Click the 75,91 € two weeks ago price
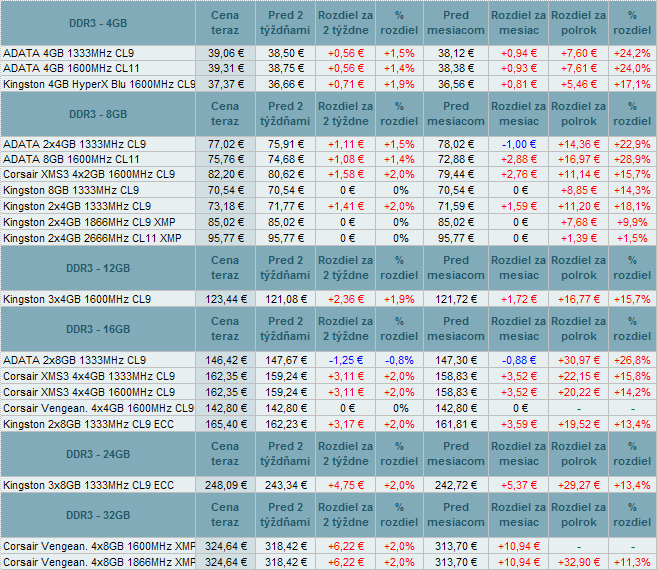This screenshot has height=570, width=657. [285, 144]
